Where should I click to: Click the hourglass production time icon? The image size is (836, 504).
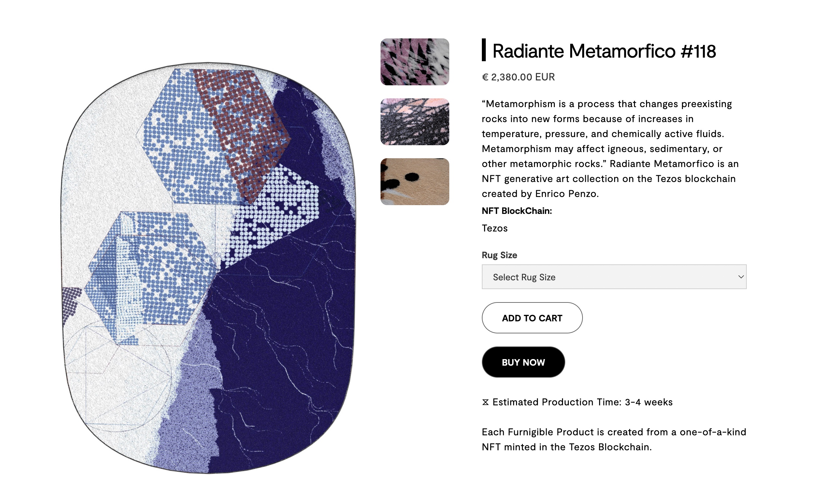click(x=485, y=402)
